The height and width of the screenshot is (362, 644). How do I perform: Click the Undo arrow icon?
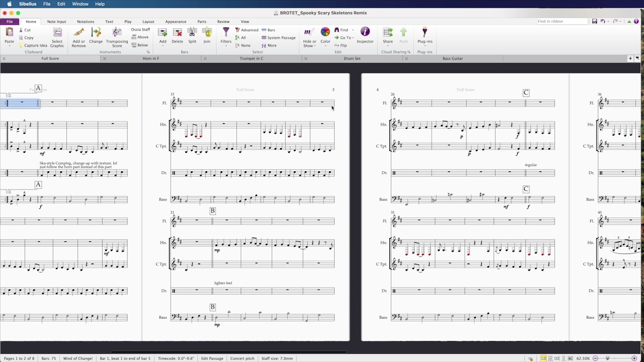tap(602, 22)
